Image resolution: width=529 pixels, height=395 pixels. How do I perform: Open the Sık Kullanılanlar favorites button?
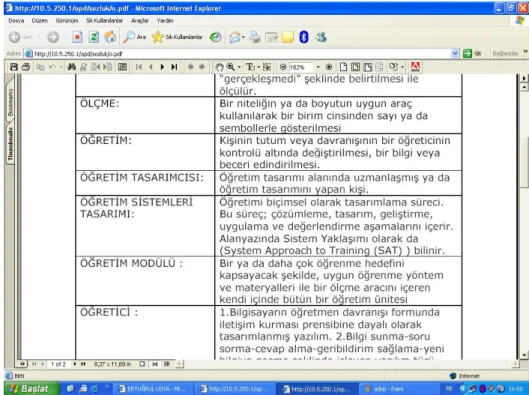pos(177,37)
